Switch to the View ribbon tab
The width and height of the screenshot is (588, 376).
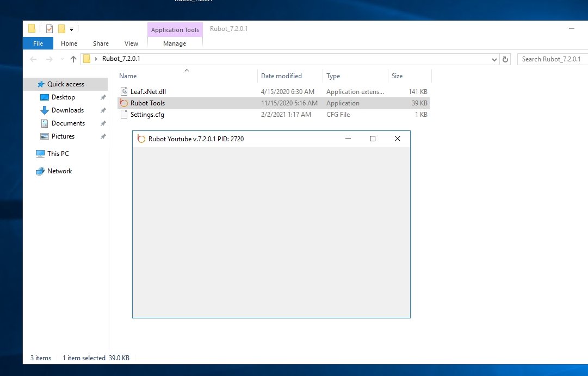(x=131, y=43)
